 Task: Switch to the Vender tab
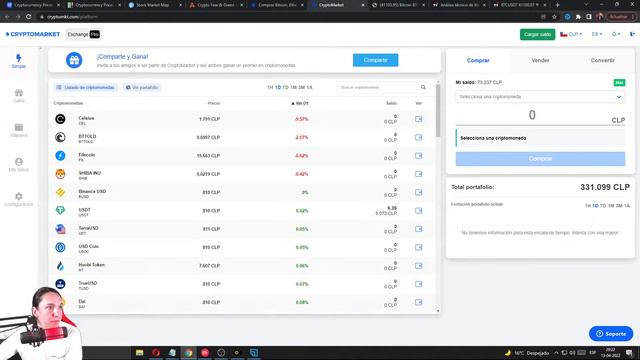click(540, 60)
